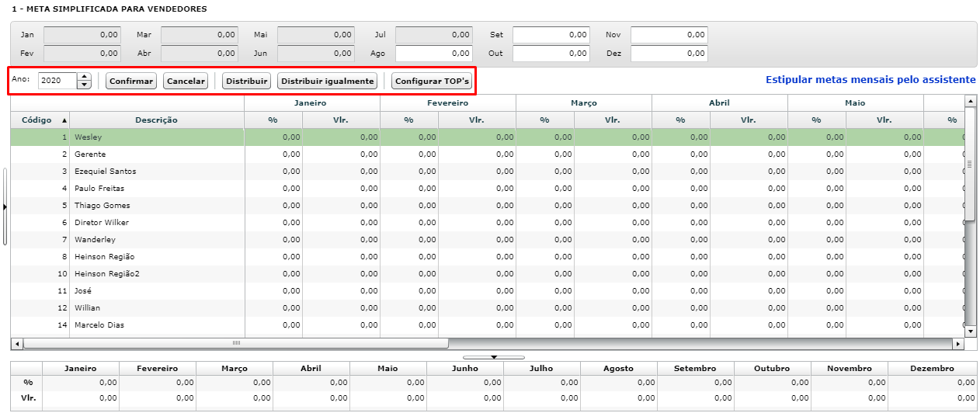Click the Ano year input field
Image resolution: width=980 pixels, height=413 pixels.
point(57,81)
